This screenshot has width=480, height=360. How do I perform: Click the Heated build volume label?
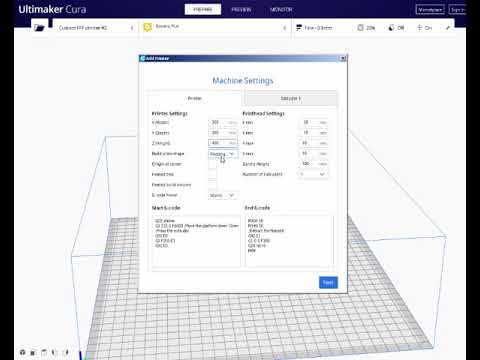click(171, 185)
